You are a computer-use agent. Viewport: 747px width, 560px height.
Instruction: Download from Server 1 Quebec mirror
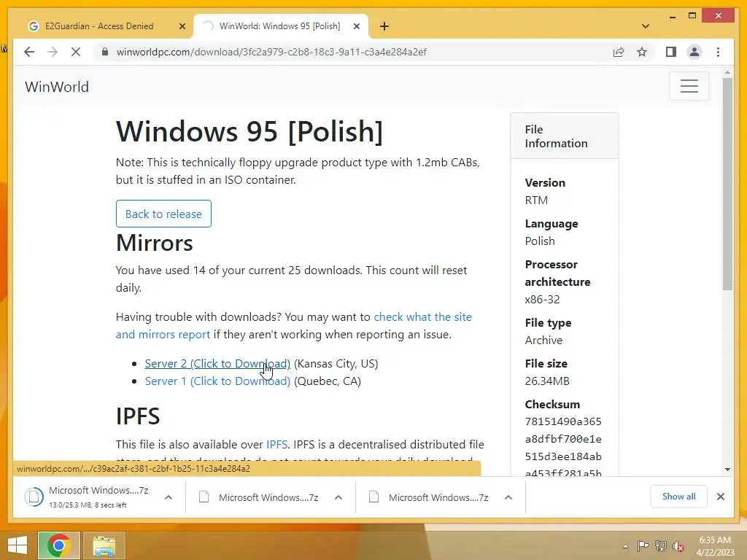(x=217, y=381)
